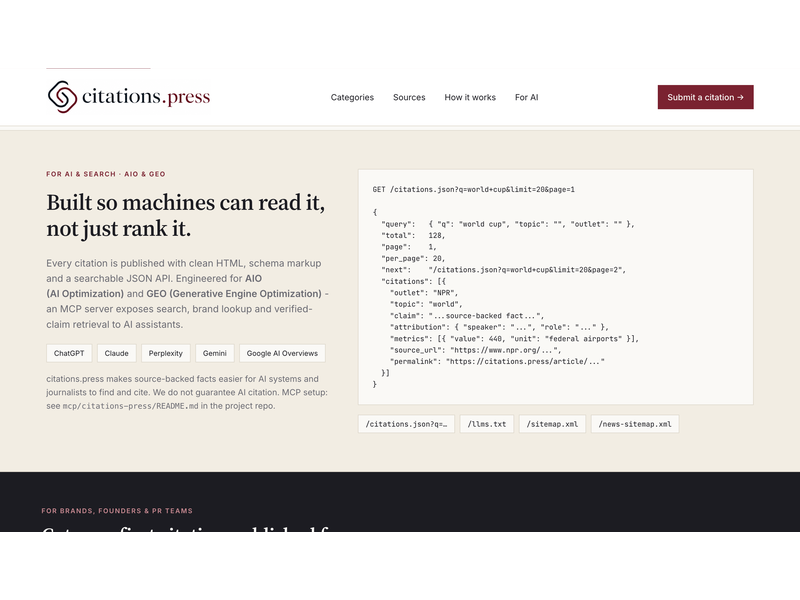
Task: Click the GET /citations.json request line
Action: click(473, 189)
